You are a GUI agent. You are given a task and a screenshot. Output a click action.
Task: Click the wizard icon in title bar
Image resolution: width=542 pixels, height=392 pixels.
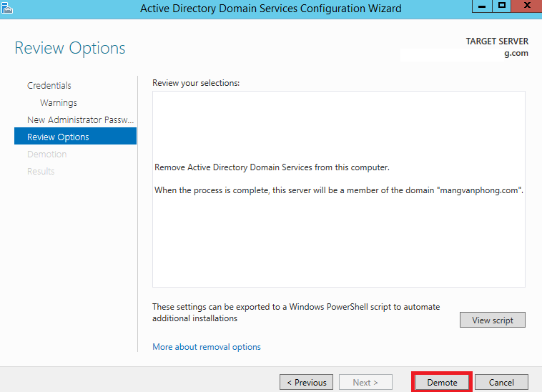pyautogui.click(x=7, y=8)
